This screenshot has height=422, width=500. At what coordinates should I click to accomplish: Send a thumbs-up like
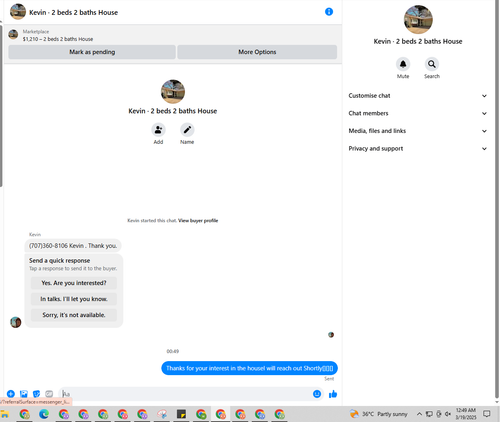(x=333, y=394)
